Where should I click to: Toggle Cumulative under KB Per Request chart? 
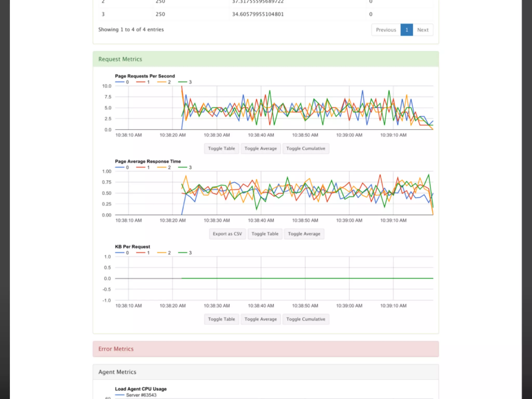tap(305, 319)
